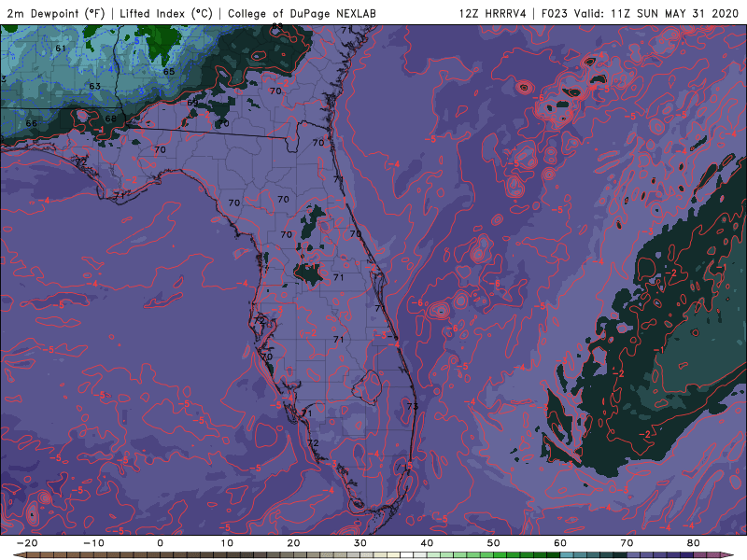747x560 pixels.
Task: Pick the brown colorbar segment above the -20 tick
Action: (34, 555)
